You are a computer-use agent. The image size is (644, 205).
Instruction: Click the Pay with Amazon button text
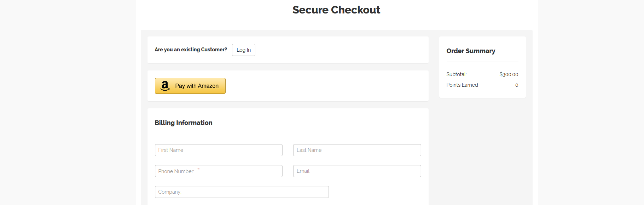point(197,86)
